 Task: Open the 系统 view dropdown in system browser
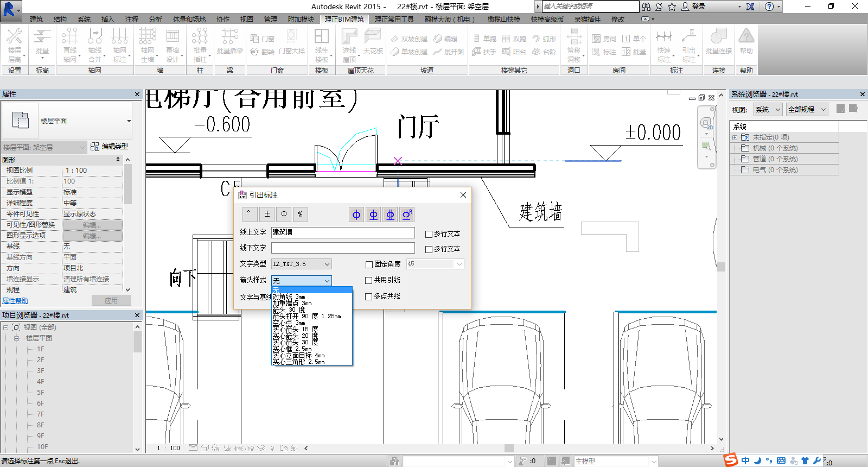tap(768, 109)
